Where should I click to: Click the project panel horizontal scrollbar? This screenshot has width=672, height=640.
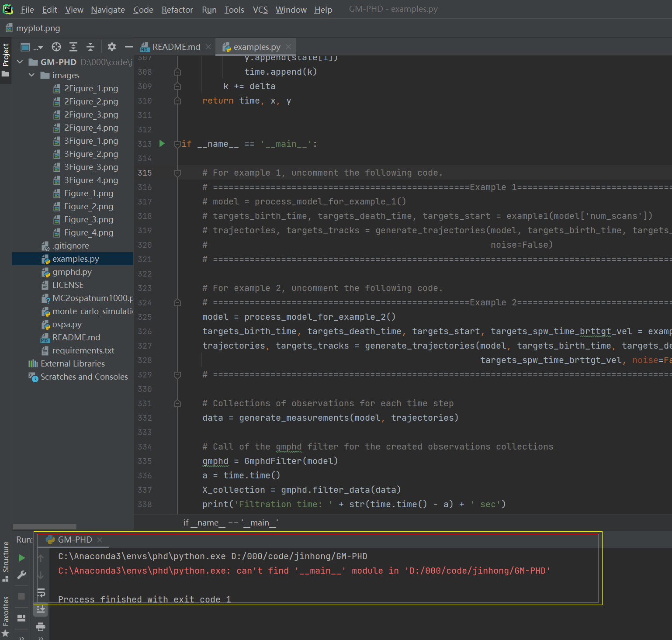(45, 526)
